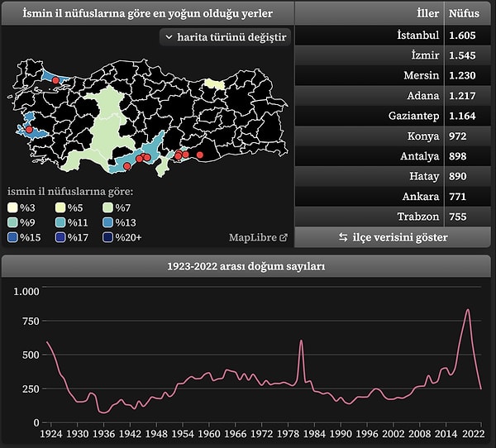
Task: Open the 'harita türünü değiştir' dropdown
Action: click(x=225, y=37)
